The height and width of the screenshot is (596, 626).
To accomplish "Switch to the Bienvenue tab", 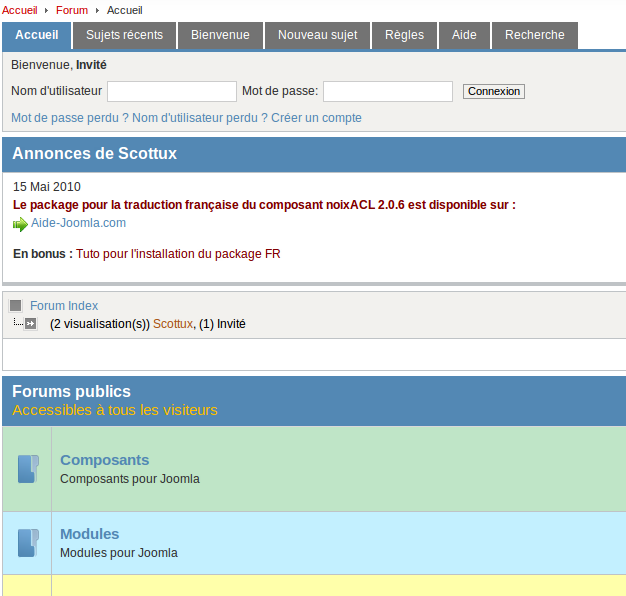I will [220, 35].
